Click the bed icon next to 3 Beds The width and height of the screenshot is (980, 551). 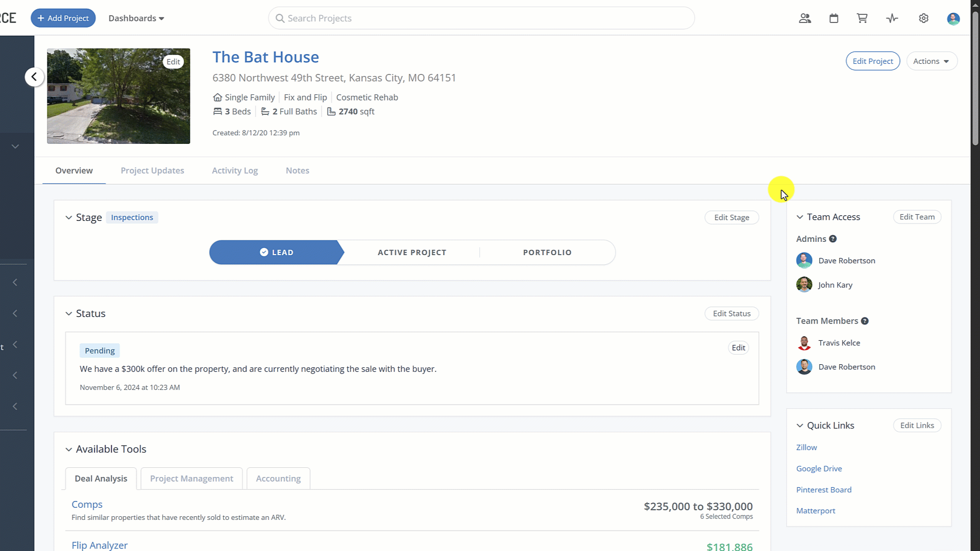click(217, 111)
